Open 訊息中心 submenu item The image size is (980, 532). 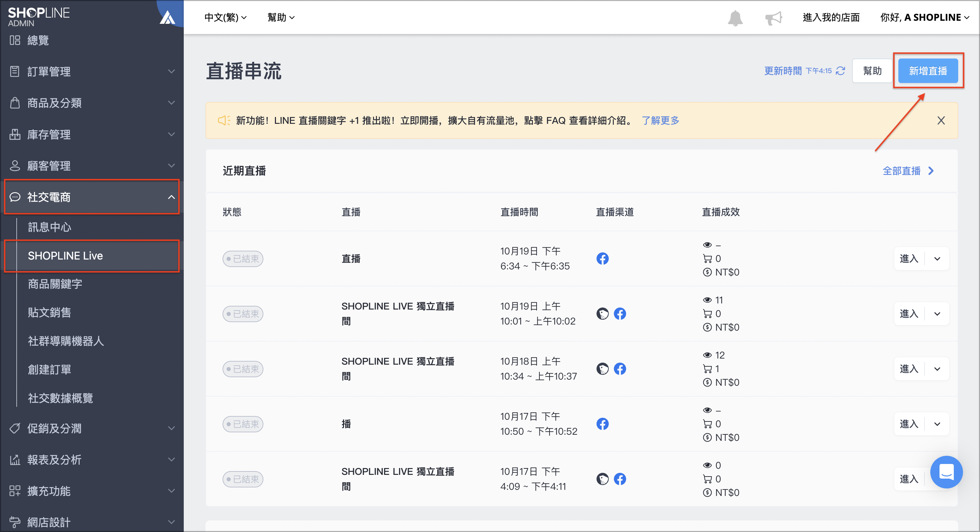pyautogui.click(x=49, y=227)
